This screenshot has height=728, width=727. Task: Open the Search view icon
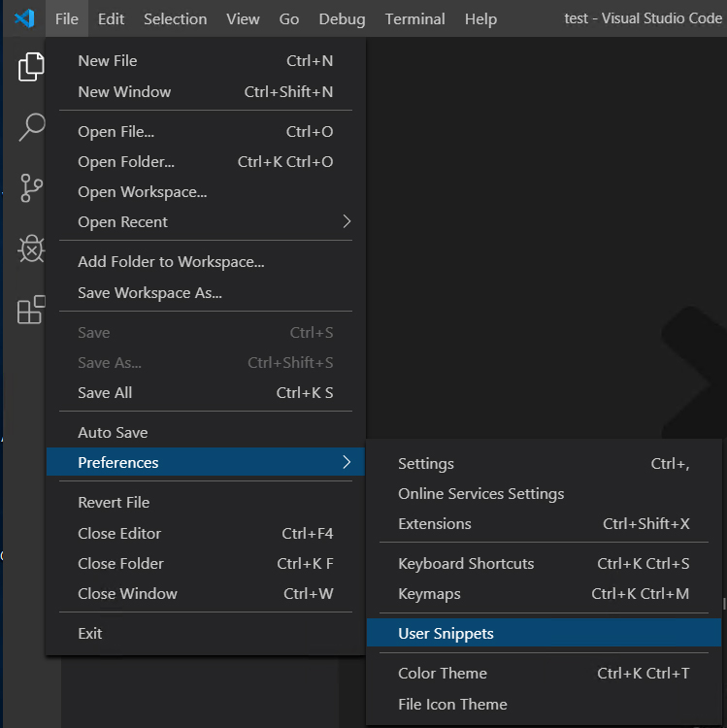pos(32,127)
